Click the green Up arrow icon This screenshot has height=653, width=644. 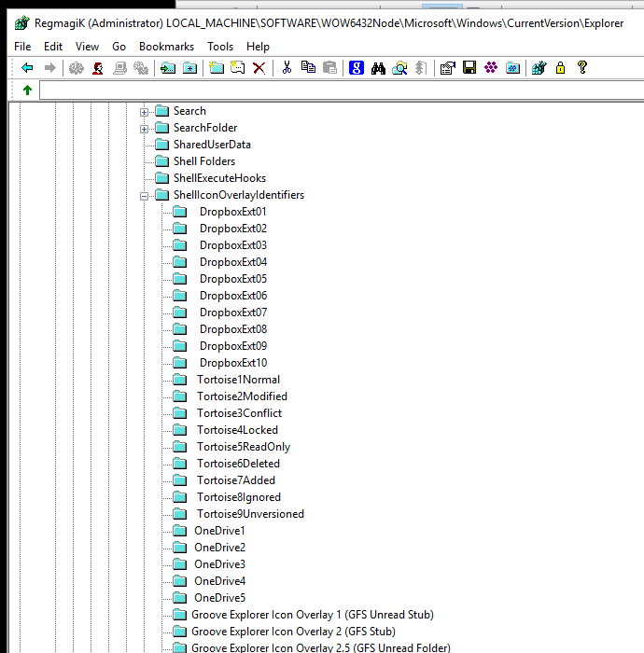[27, 90]
